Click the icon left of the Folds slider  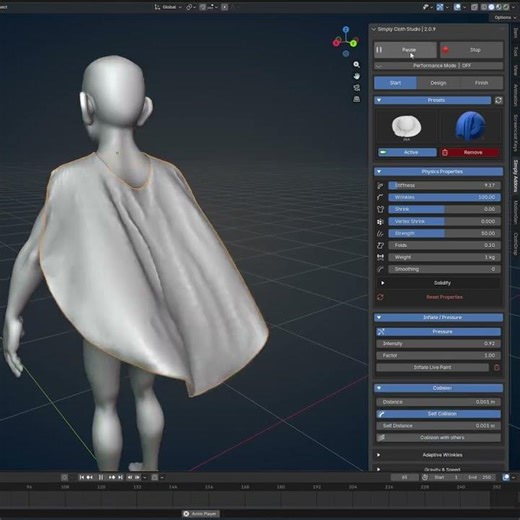(x=380, y=246)
